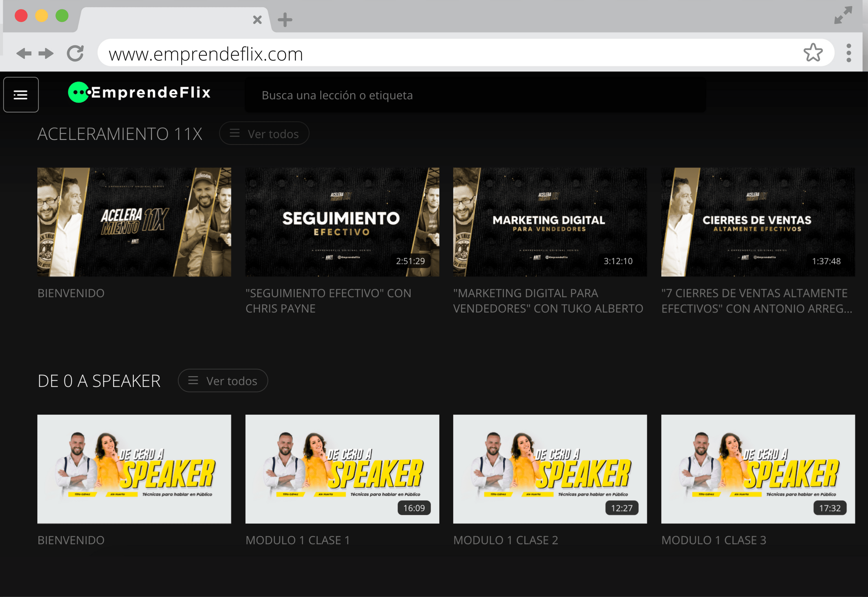
Task: Open Aceleramiento 11X Bienvenido thumbnail
Action: click(134, 222)
